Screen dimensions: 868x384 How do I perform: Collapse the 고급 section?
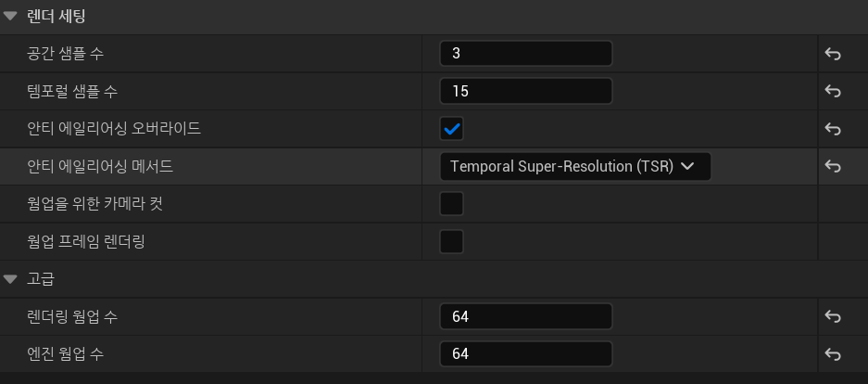tap(11, 278)
